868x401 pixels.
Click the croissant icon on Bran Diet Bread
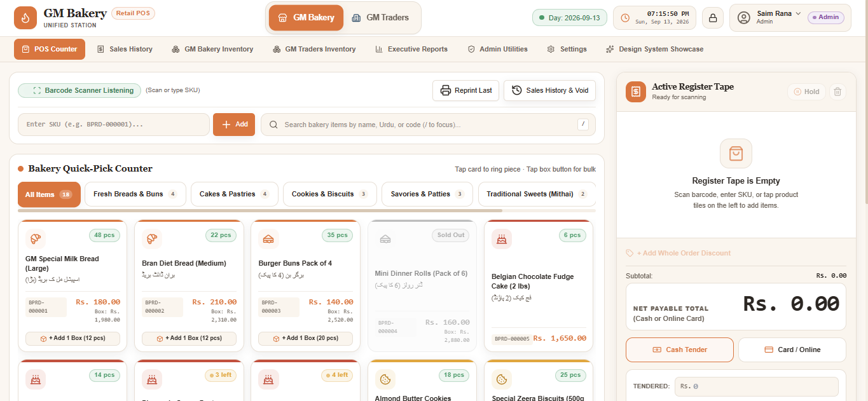[152, 239]
